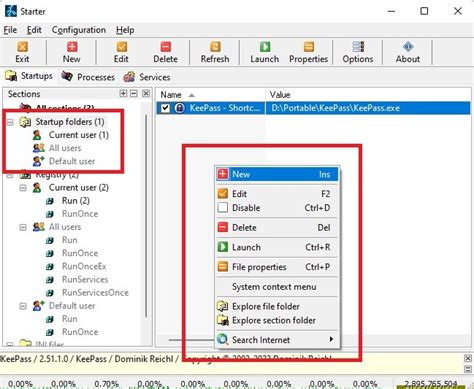Screen dimensions: 474x389
Task: Select RunServicesOnce registry key
Action: click(95, 293)
